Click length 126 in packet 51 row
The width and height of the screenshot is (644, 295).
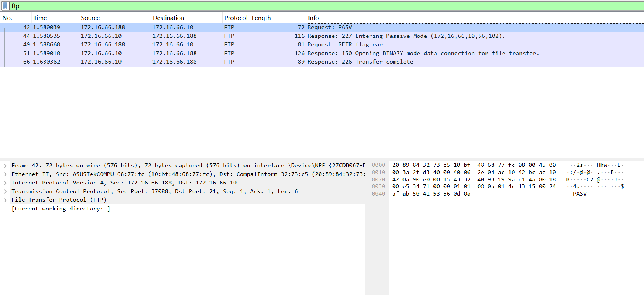pos(300,53)
